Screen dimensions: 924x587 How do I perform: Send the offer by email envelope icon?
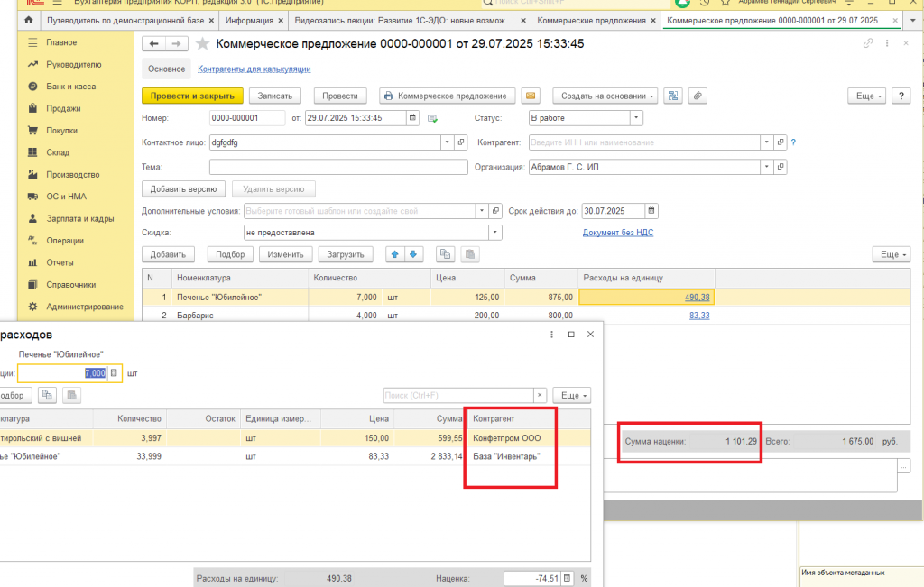click(x=531, y=96)
